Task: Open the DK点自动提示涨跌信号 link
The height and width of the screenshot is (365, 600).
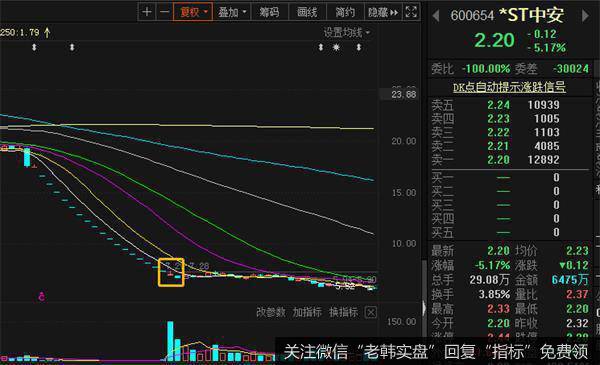Action: [x=509, y=87]
